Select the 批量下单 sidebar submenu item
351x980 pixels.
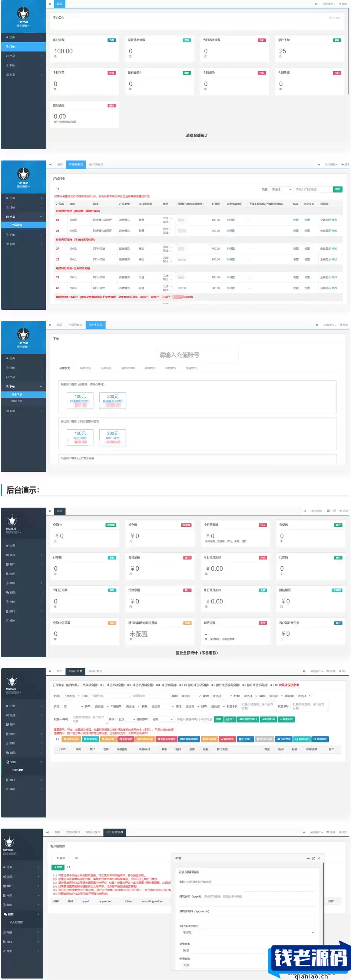click(x=17, y=401)
